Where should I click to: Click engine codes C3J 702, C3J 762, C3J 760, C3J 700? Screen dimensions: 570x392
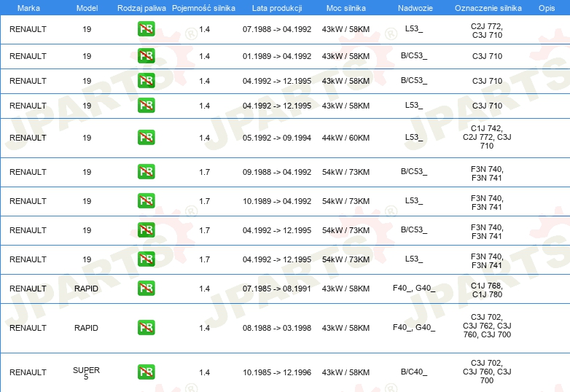487,326
